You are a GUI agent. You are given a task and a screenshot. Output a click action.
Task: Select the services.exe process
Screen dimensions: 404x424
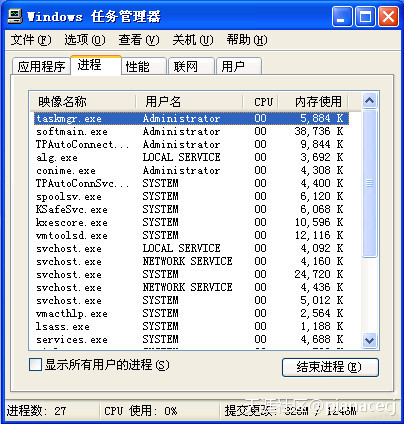click(191, 340)
